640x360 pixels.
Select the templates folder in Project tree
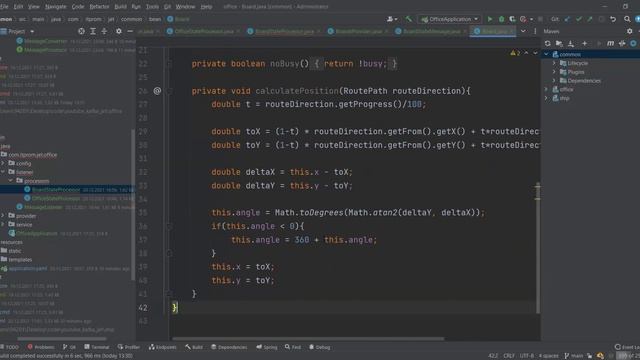20,260
